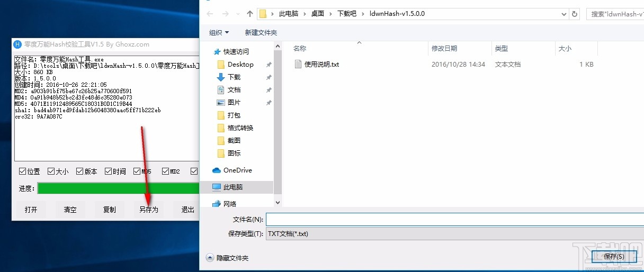Expand the chevron after 此电脑 breadcrumb
This screenshot has height=272, width=644.
[306, 14]
